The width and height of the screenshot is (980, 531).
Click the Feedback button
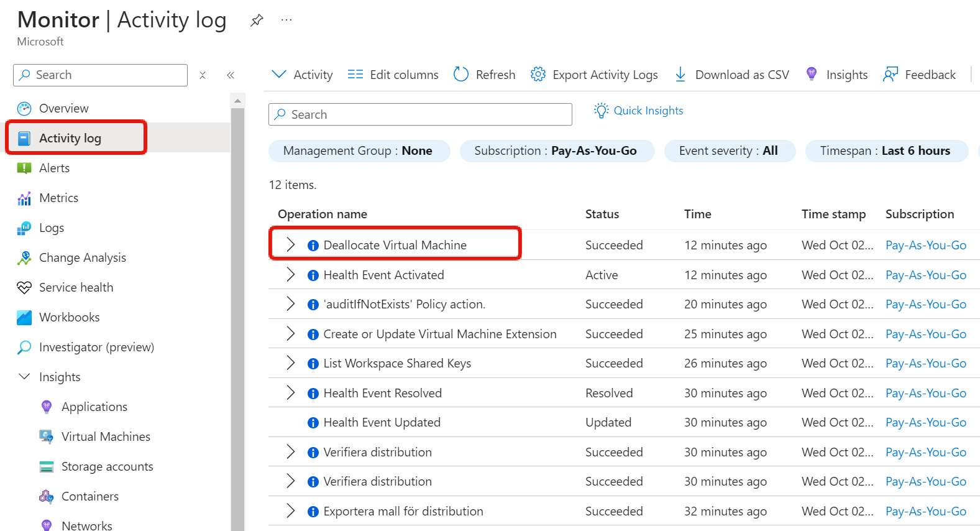(x=919, y=75)
